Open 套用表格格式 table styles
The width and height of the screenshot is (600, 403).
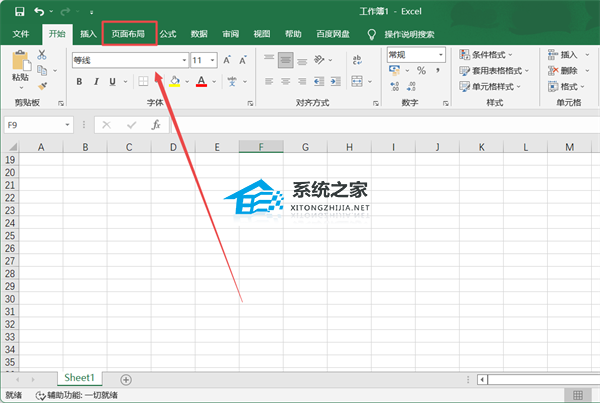tap(494, 71)
